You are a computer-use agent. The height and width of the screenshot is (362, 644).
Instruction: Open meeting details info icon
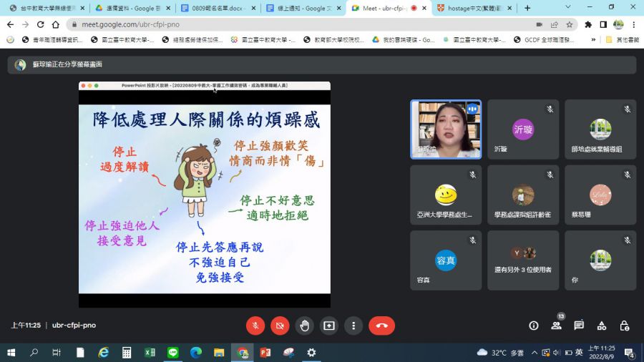tap(533, 326)
